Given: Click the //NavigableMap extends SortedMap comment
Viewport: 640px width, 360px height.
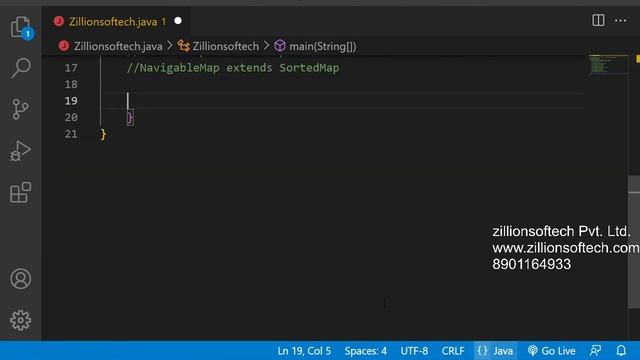Looking at the screenshot, I should coord(233,68).
